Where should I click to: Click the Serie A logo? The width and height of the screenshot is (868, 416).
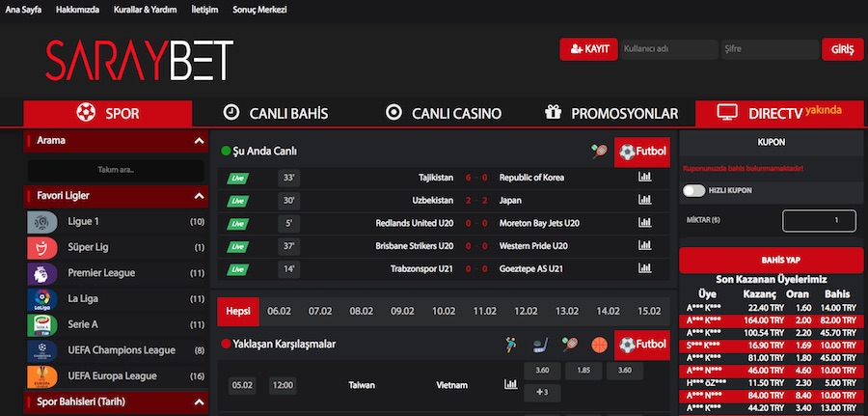42,324
